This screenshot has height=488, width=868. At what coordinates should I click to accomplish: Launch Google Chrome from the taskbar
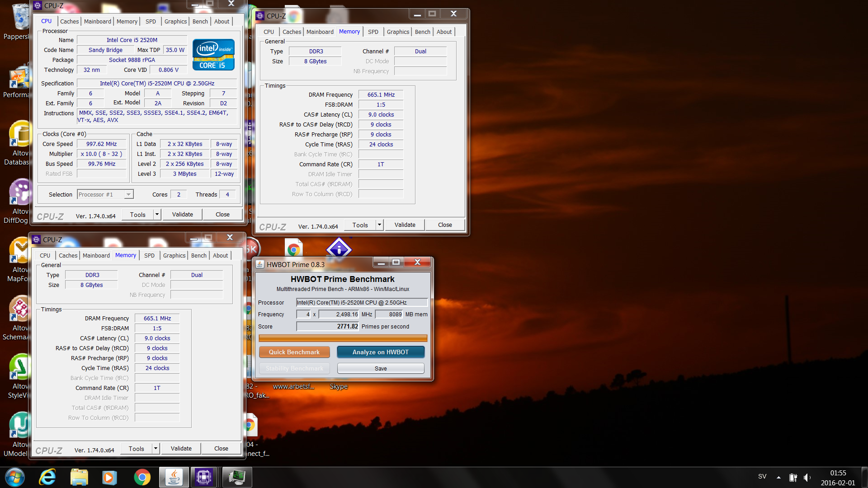tap(142, 477)
